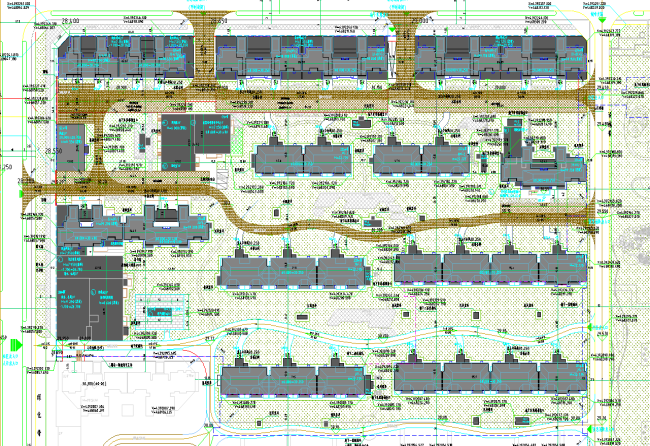650x446 pixels.
Task: Click the large green striped entrance arrow
Action: click(x=16, y=344)
